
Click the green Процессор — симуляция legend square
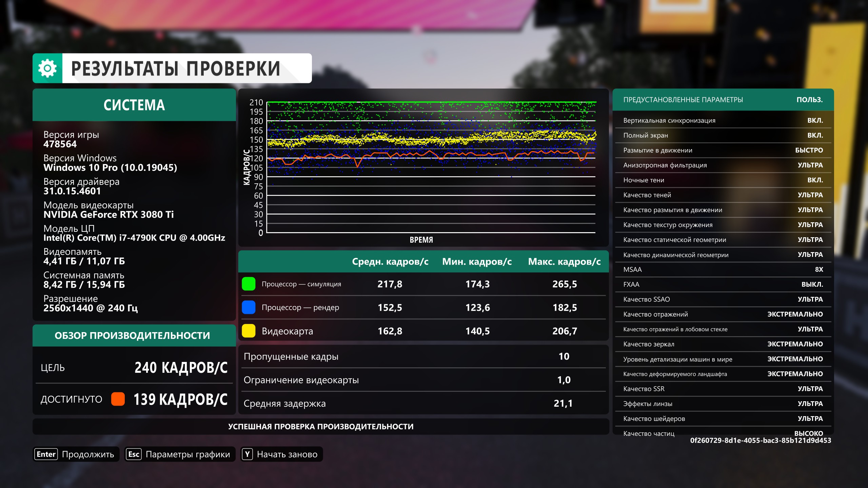click(249, 284)
